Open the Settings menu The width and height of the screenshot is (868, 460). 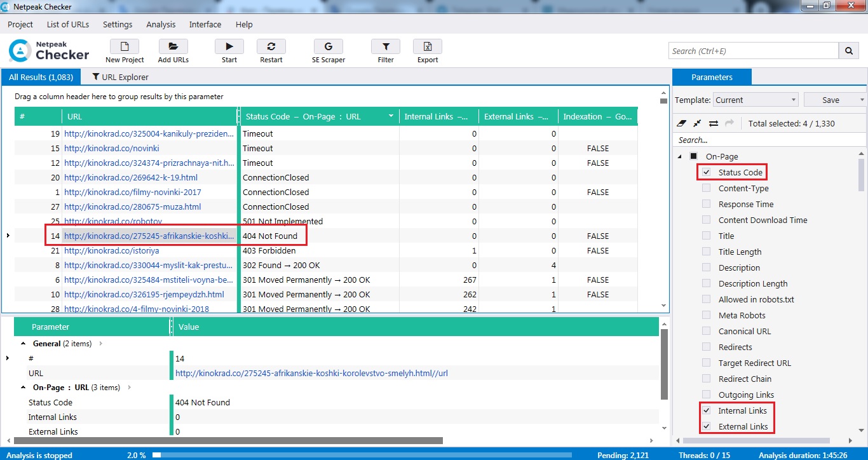(x=118, y=24)
